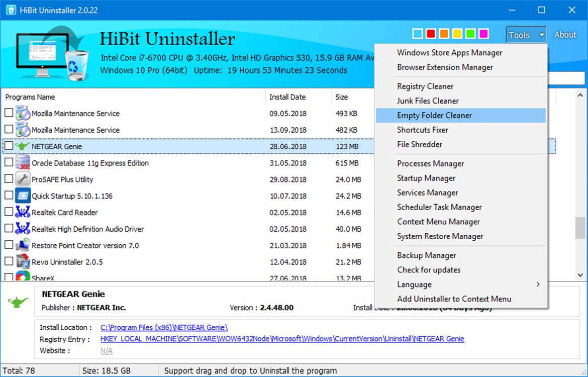Screen dimensions: 588x377
Task: Open the Tools dropdown button
Action: coord(526,35)
